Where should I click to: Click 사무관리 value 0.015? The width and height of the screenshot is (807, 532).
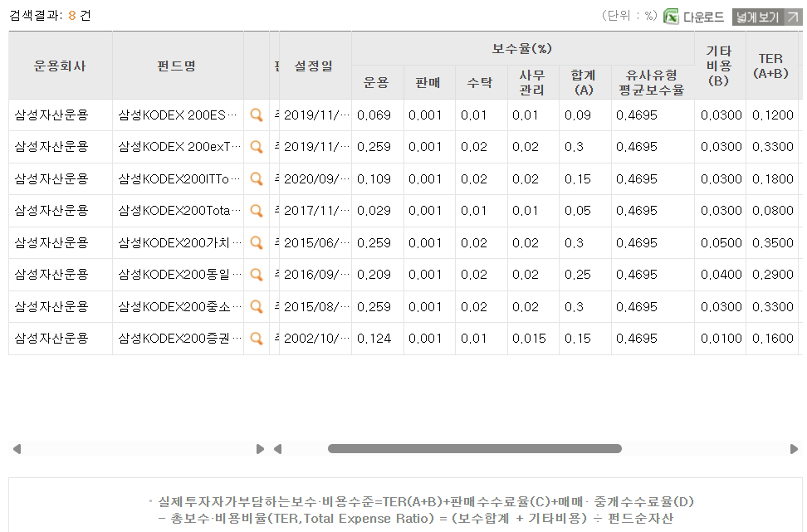coord(529,339)
